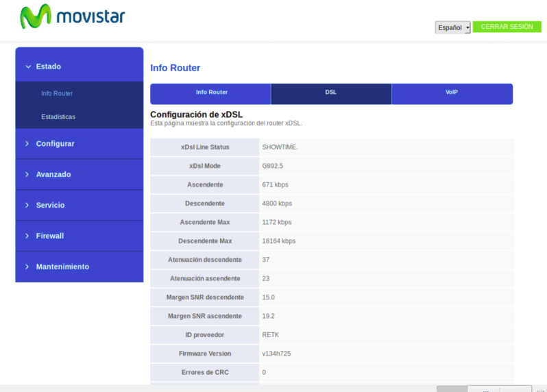Open the Mantenimiento menu section
The width and height of the screenshot is (547, 392).
pyautogui.click(x=62, y=267)
